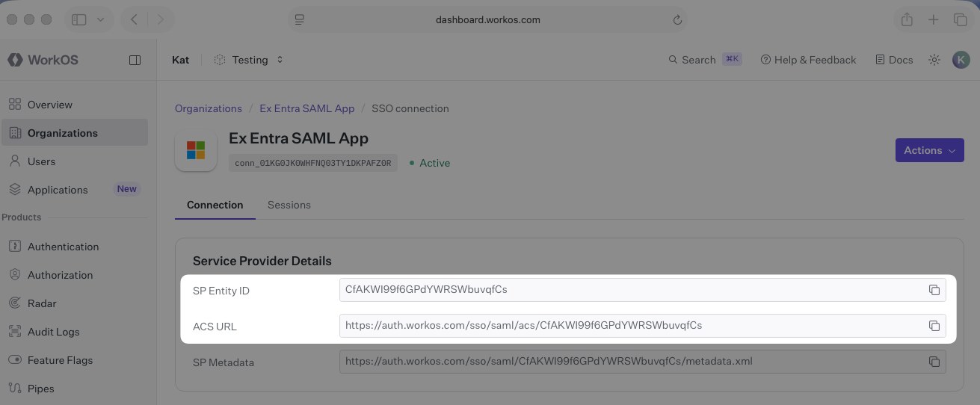Open Feature Flags in sidebar
The height and width of the screenshot is (405, 980).
coord(74,360)
